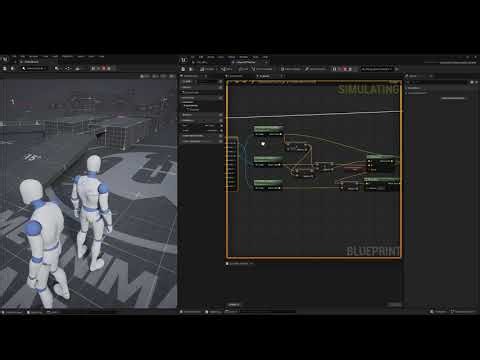
Task: Click the source control status at bottom right
Action: pos(462,312)
